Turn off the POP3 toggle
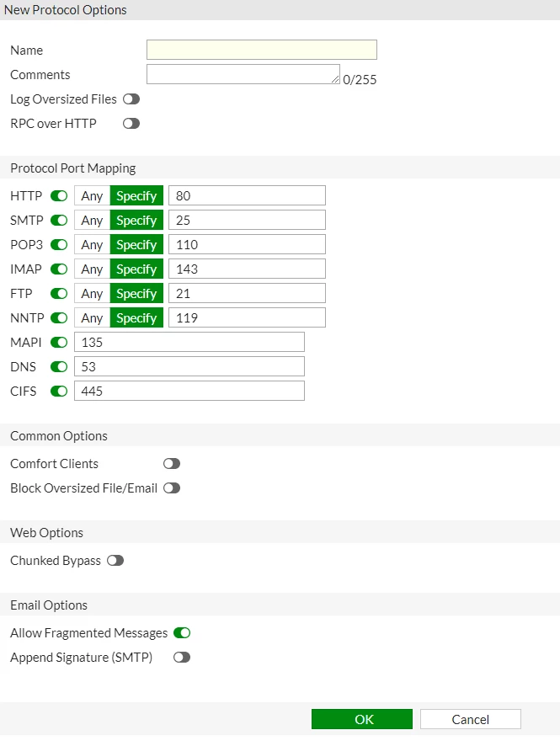This screenshot has width=560, height=746. tap(59, 244)
